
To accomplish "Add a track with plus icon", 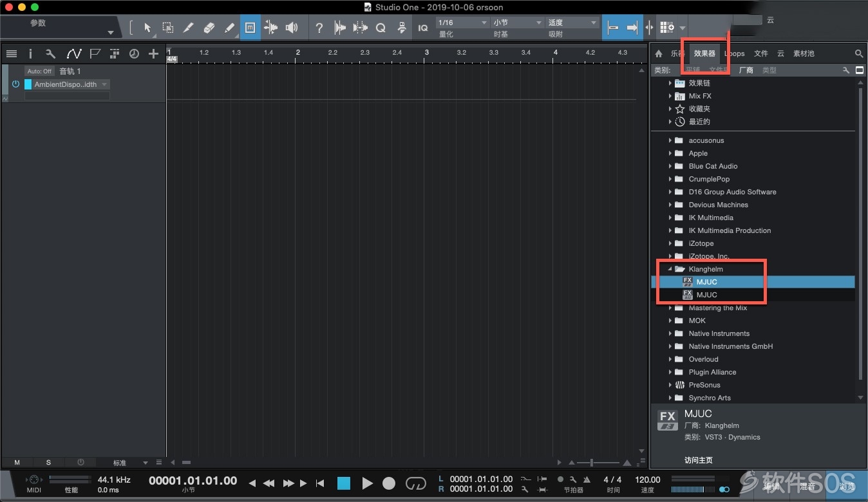I will (153, 53).
